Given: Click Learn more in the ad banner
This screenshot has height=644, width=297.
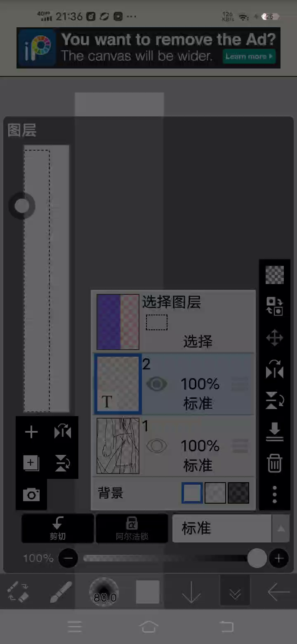Looking at the screenshot, I should pos(249,56).
